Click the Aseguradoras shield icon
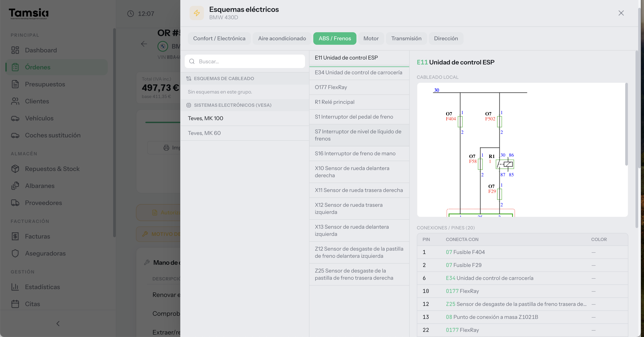The image size is (644, 337). tap(15, 254)
